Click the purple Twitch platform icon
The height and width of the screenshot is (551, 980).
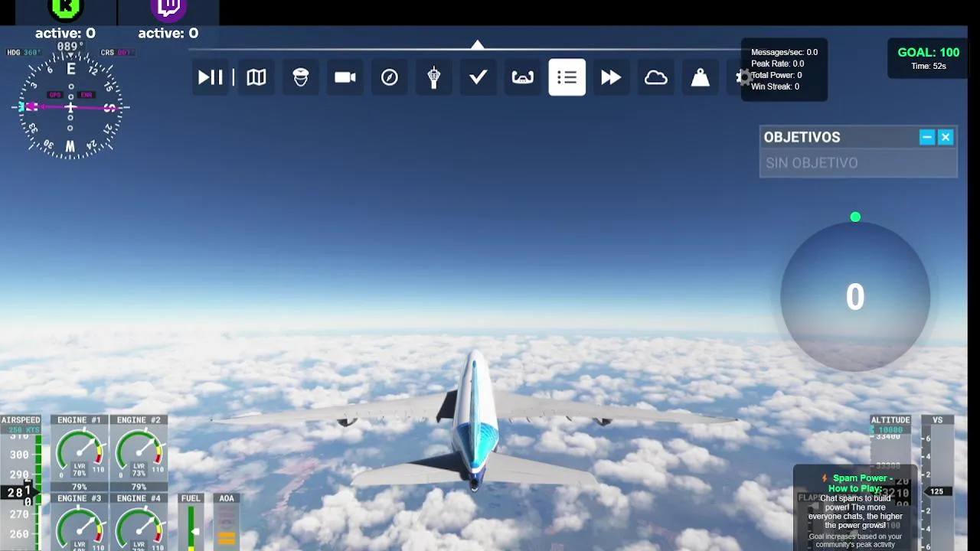point(168,8)
